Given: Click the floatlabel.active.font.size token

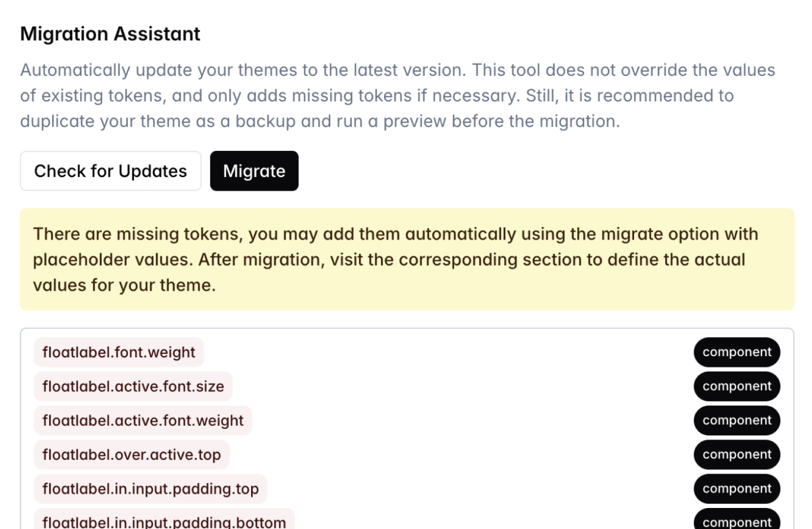Looking at the screenshot, I should click(x=133, y=386).
